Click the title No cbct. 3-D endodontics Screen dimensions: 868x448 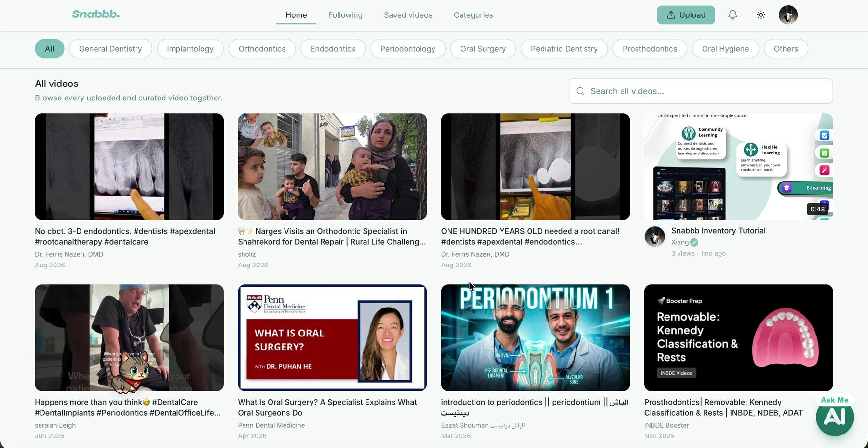coord(125,237)
